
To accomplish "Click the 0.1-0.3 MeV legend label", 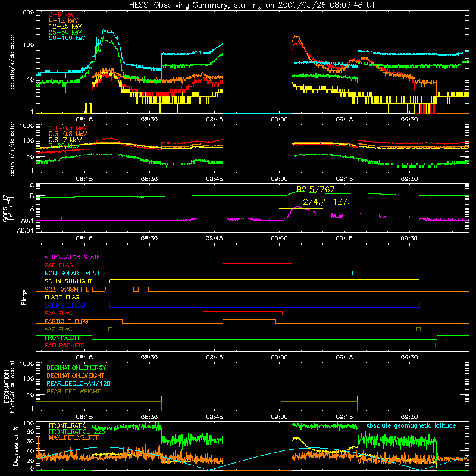I will click(68, 128).
